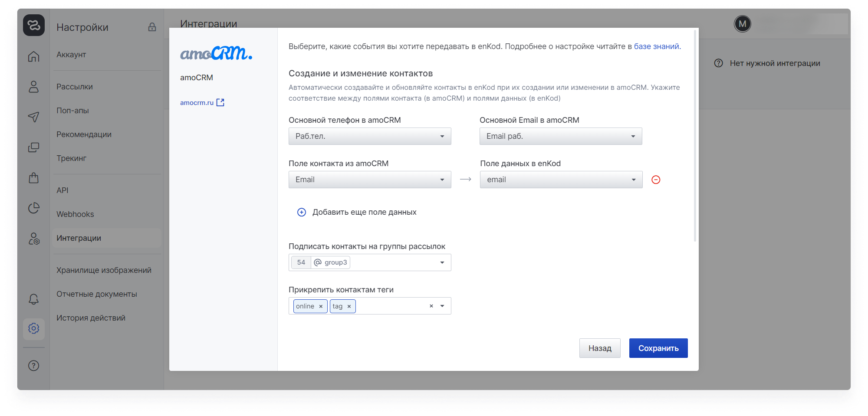Click the external link icon beside amocrm.ru

click(x=220, y=102)
